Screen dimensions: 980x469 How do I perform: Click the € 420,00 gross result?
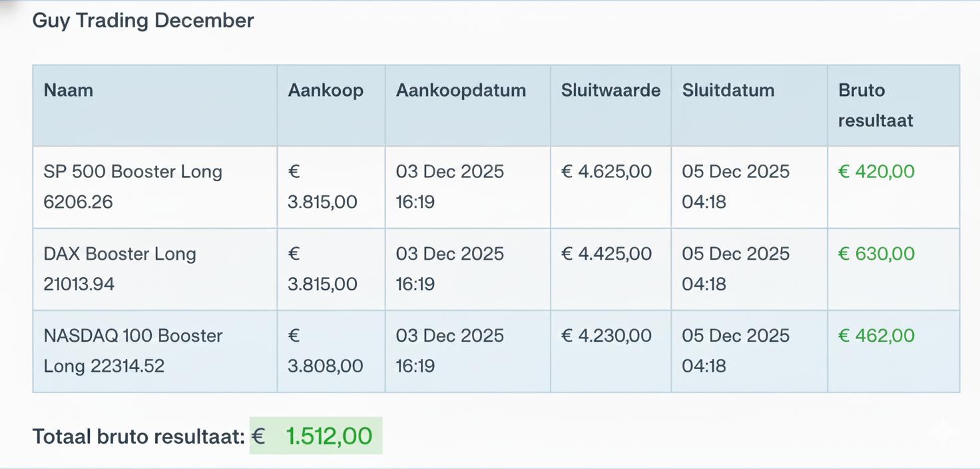coord(876,172)
